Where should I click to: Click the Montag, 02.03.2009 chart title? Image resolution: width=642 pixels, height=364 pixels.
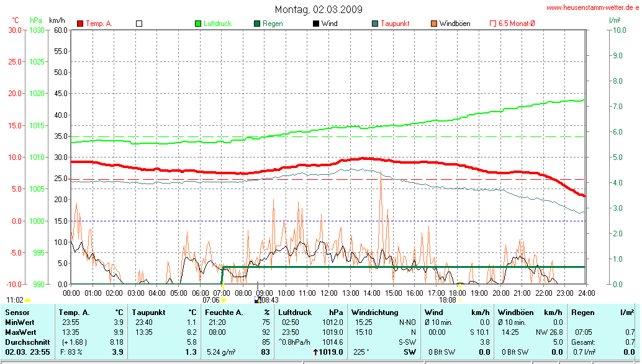coord(319,9)
